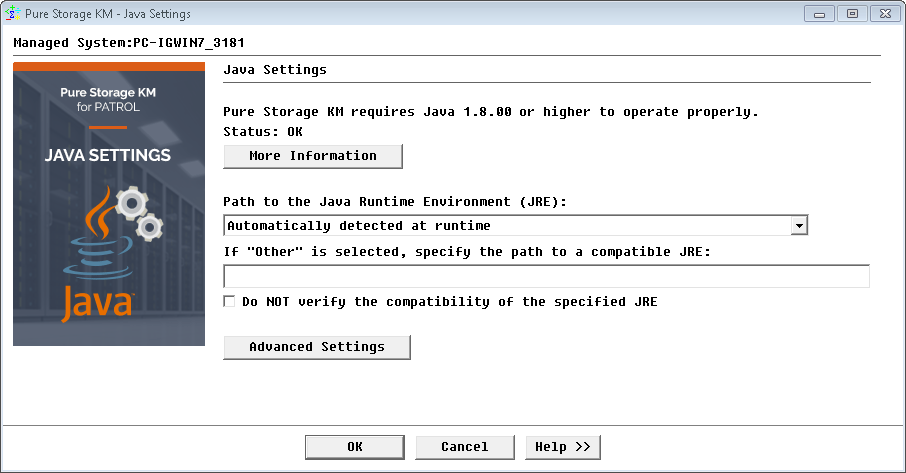Open the JRE path dropdown arrow
The image size is (906, 473).
(799, 226)
